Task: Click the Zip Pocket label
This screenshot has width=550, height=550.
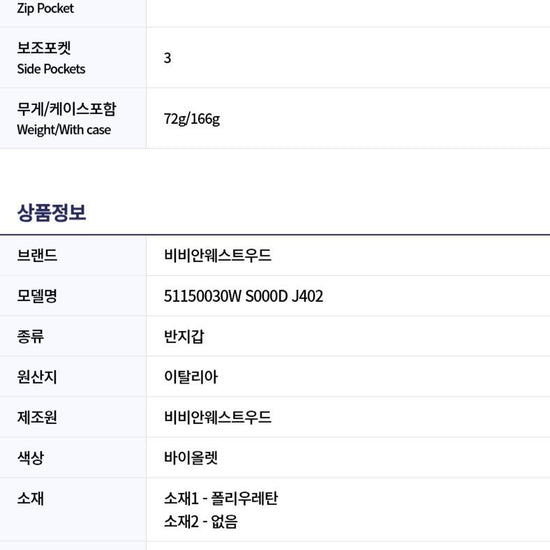Action: [x=45, y=8]
